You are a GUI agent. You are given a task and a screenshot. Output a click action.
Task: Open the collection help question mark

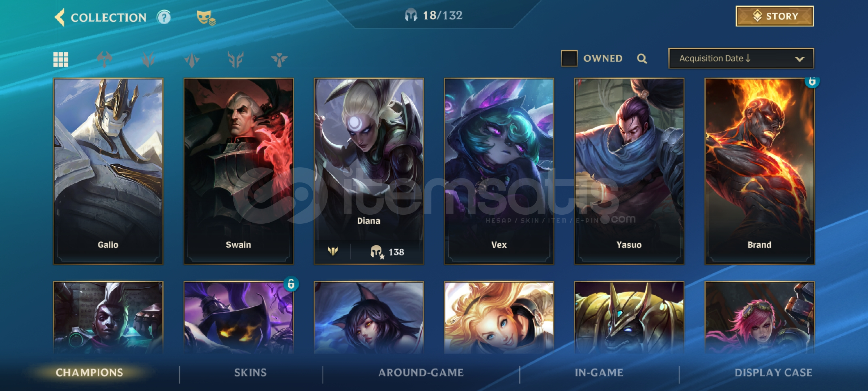163,17
